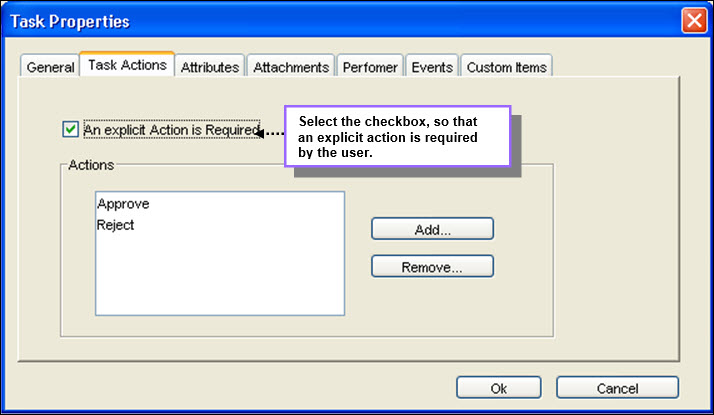Switch to the Events tab
Screen dimensions: 714x415
(432, 67)
